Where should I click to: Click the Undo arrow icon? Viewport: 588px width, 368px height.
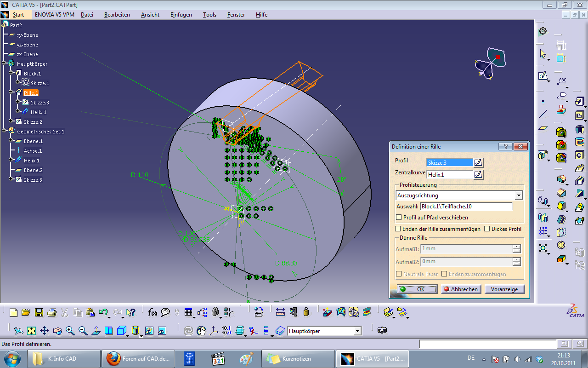103,313
